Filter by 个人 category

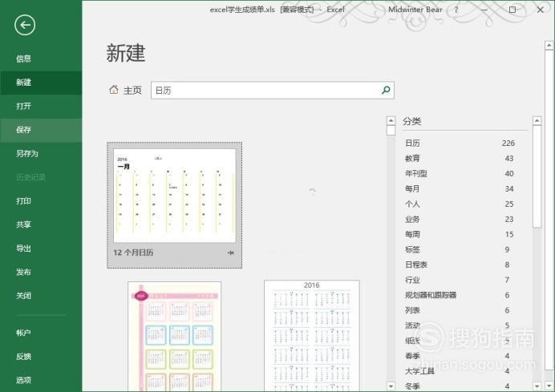click(x=460, y=204)
